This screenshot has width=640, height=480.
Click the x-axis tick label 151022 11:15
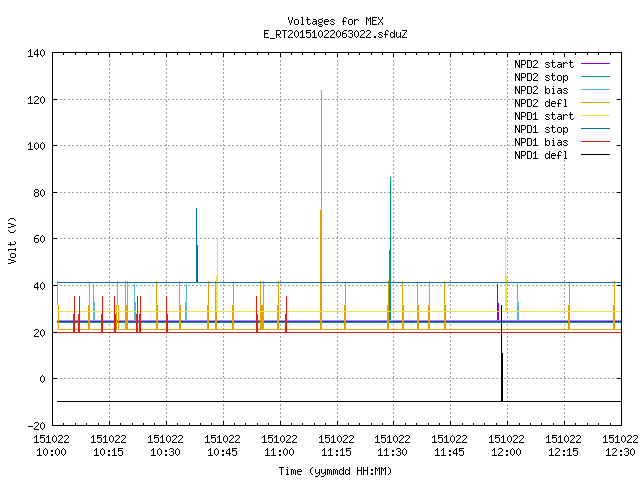point(336,446)
